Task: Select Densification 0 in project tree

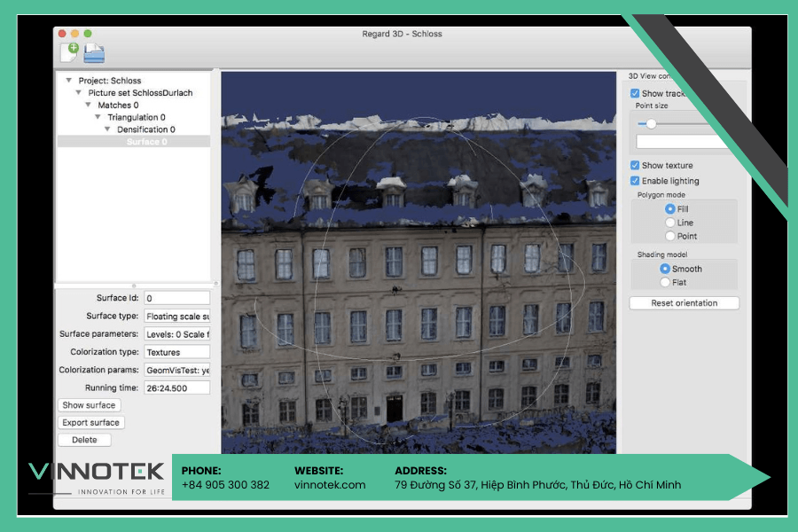Action: (x=146, y=129)
